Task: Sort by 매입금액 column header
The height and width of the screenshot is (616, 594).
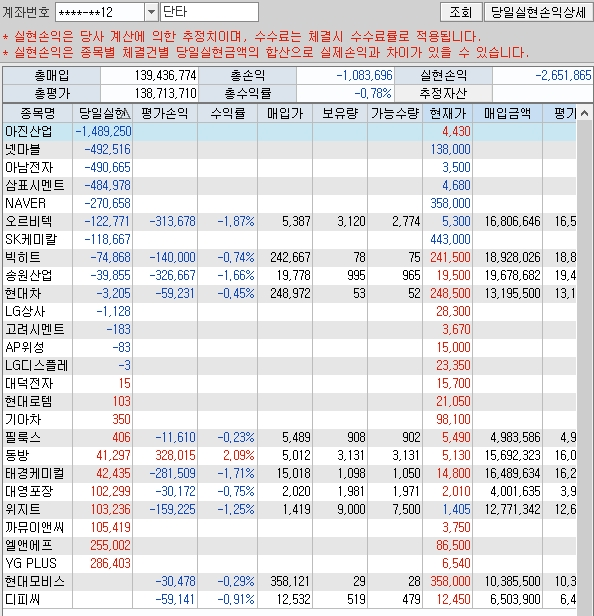Action: point(508,114)
